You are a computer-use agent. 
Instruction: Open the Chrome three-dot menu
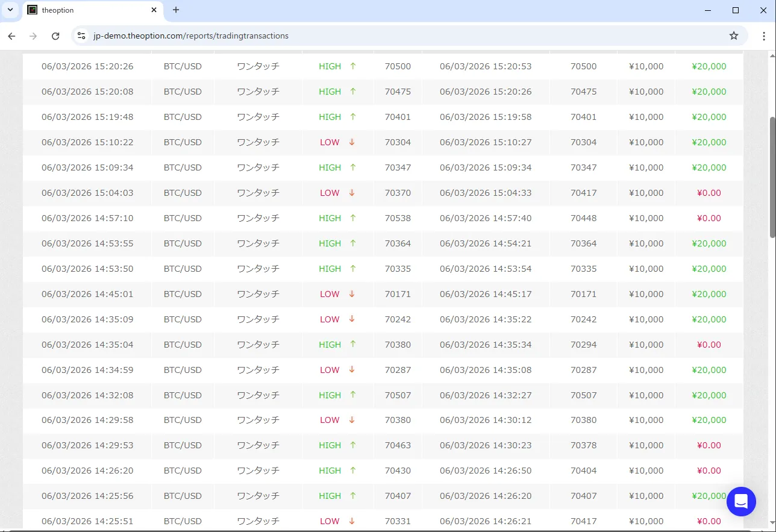click(x=764, y=36)
